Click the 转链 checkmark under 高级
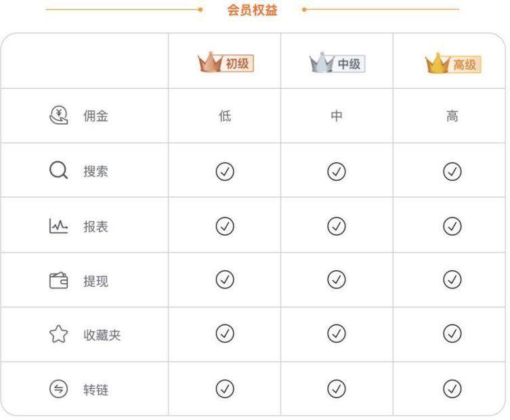 [x=452, y=388]
